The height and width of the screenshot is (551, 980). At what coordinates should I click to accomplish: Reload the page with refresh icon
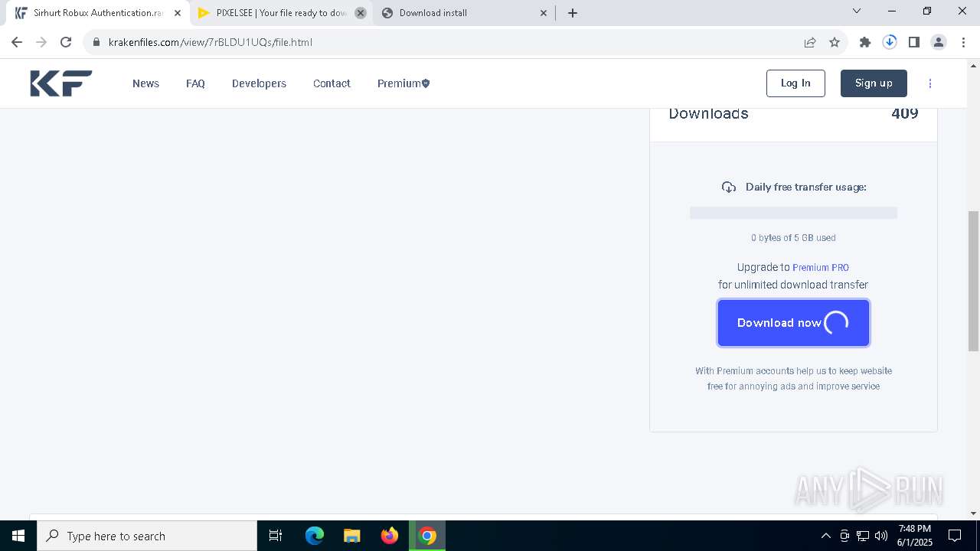click(66, 42)
